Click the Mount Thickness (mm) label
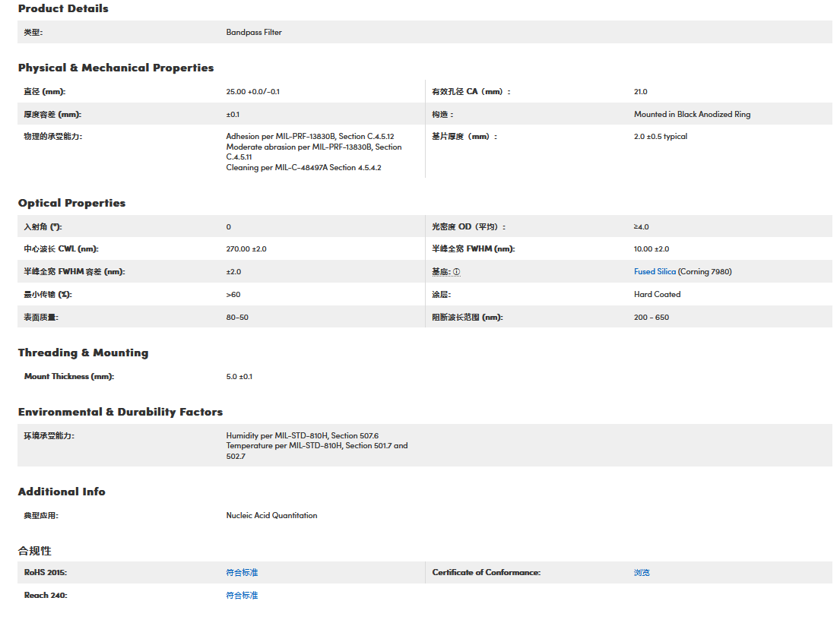Image resolution: width=840 pixels, height=623 pixels. point(68,377)
